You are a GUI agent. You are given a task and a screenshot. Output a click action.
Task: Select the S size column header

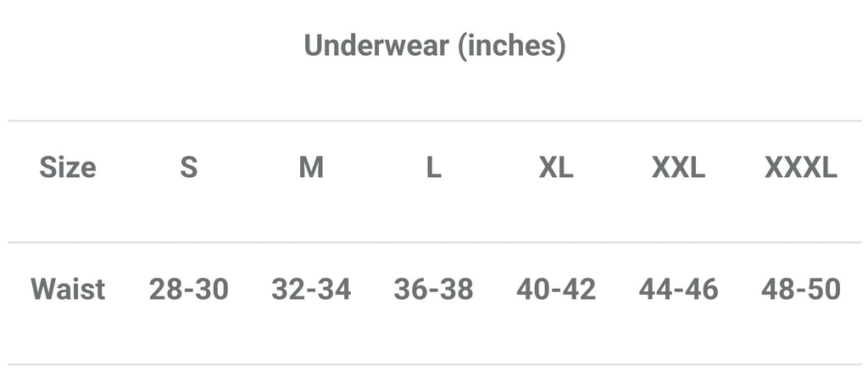189,168
